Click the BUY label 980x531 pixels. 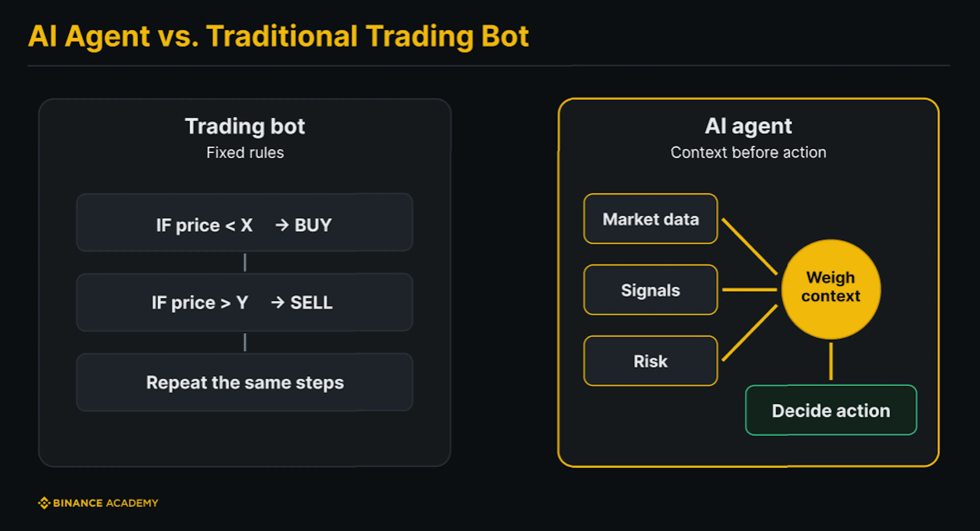click(x=313, y=225)
